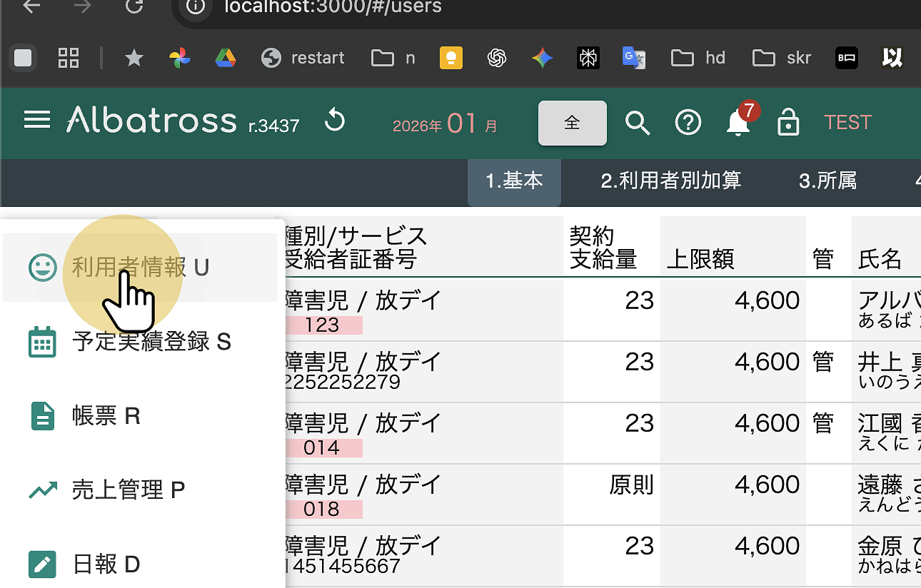Viewport: 921px width, 588px height.
Task: Switch to the 2.利用者別加算 tab
Action: pyautogui.click(x=670, y=181)
